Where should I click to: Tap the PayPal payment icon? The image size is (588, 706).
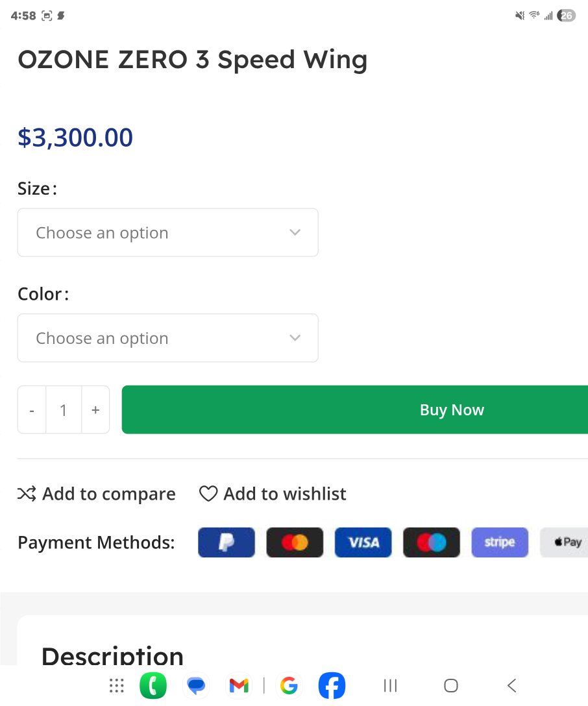tap(227, 542)
